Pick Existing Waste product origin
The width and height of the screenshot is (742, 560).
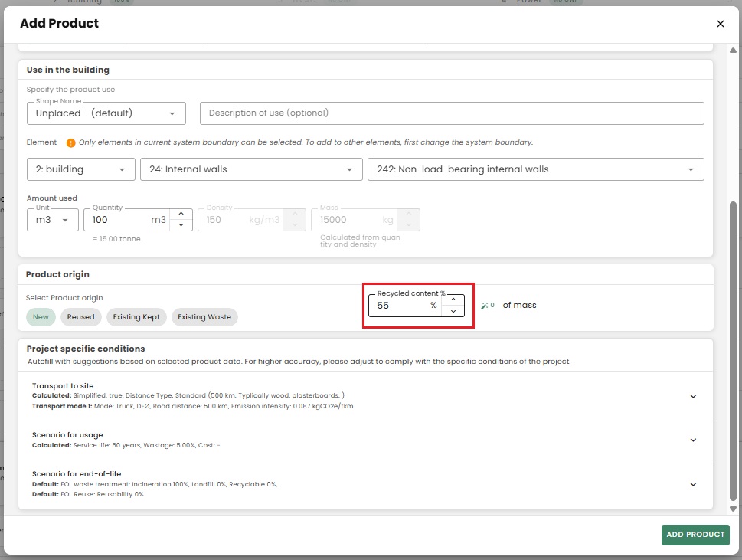[204, 317]
